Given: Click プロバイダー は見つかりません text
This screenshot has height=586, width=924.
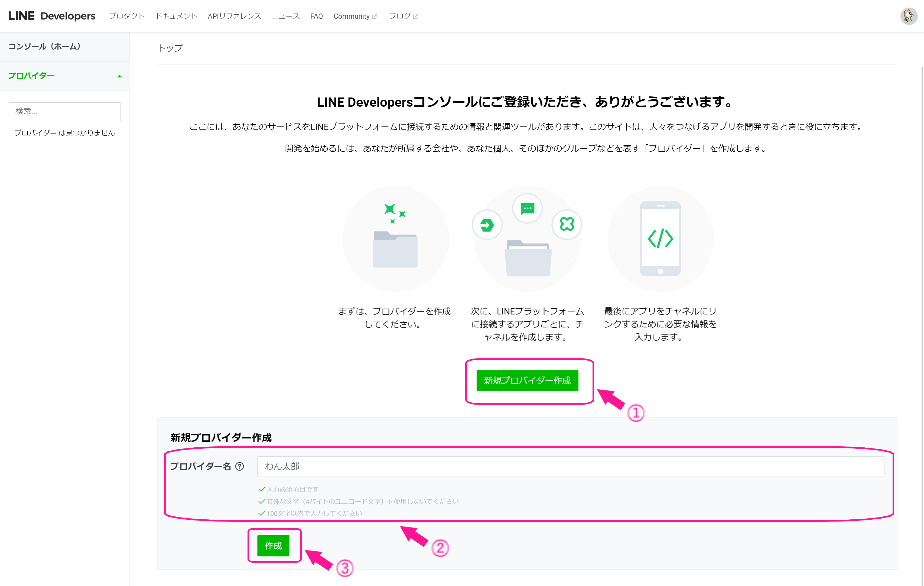Looking at the screenshot, I should [x=65, y=133].
